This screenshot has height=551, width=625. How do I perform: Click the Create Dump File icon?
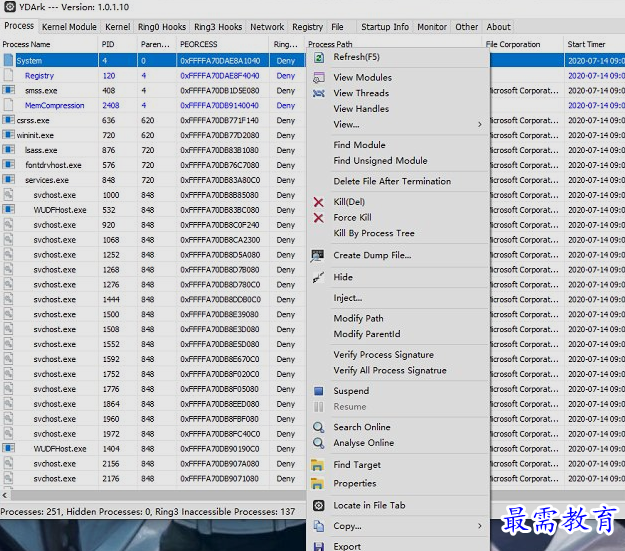[x=318, y=256]
